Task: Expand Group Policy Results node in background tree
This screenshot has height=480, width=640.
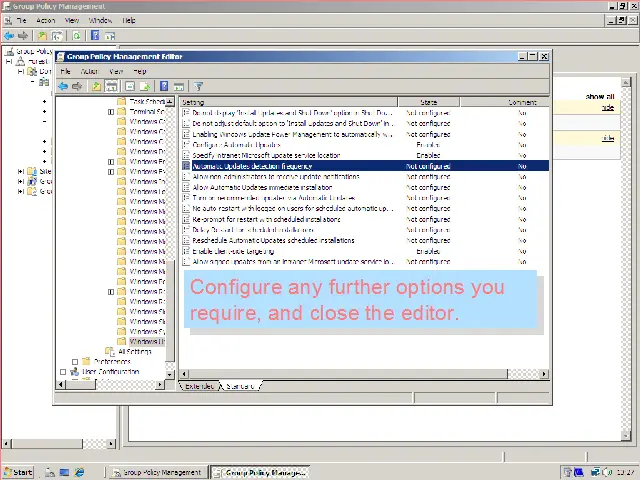Action: pyautogui.click(x=21, y=191)
